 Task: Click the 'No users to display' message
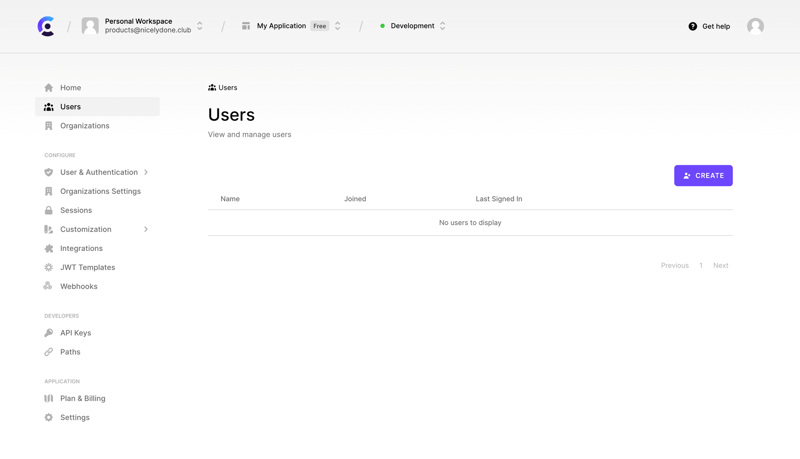point(470,223)
